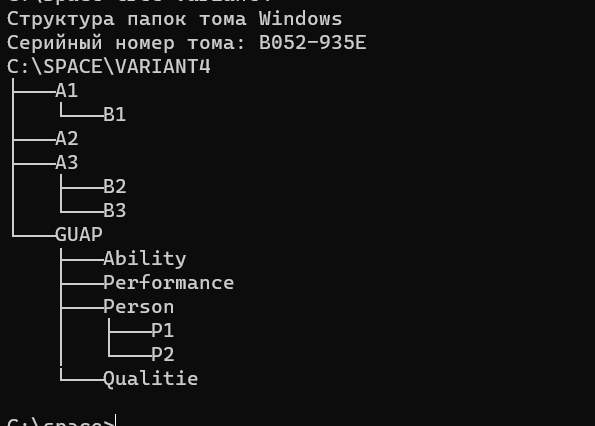The height and width of the screenshot is (426, 595).
Task: Click the text 'Структура папок тома'
Action: (x=126, y=19)
